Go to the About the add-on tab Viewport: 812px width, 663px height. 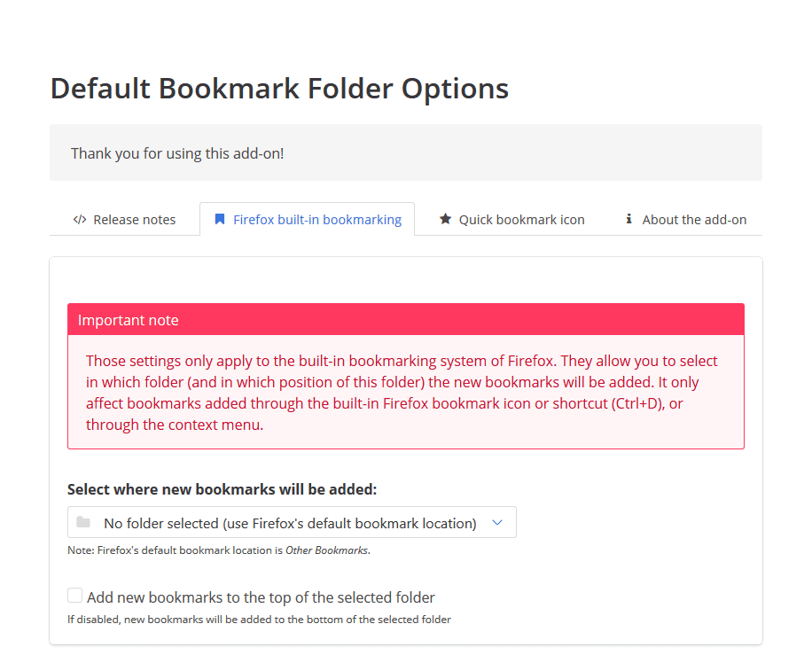pyautogui.click(x=686, y=220)
